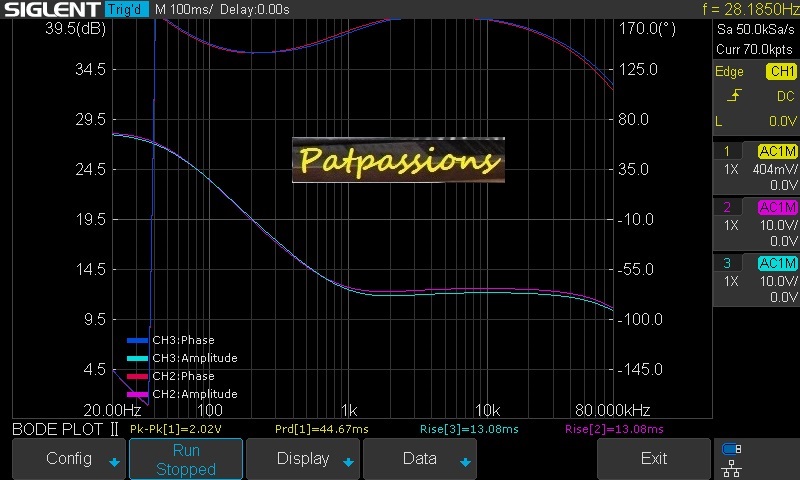Click the CH2:Amplitude magenta legend swatch

pyautogui.click(x=136, y=394)
